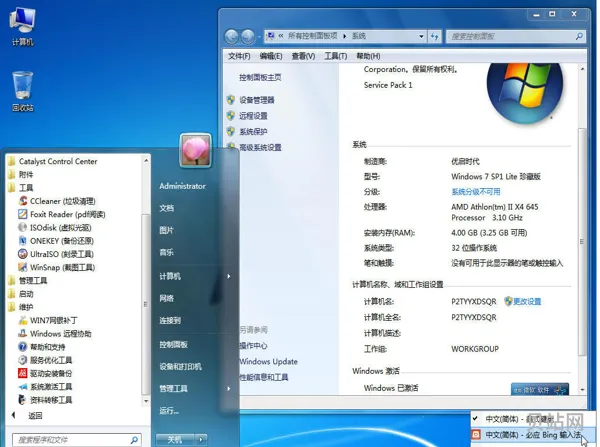Collapse the 维护 folder
The image size is (600, 447).
[x=21, y=307]
